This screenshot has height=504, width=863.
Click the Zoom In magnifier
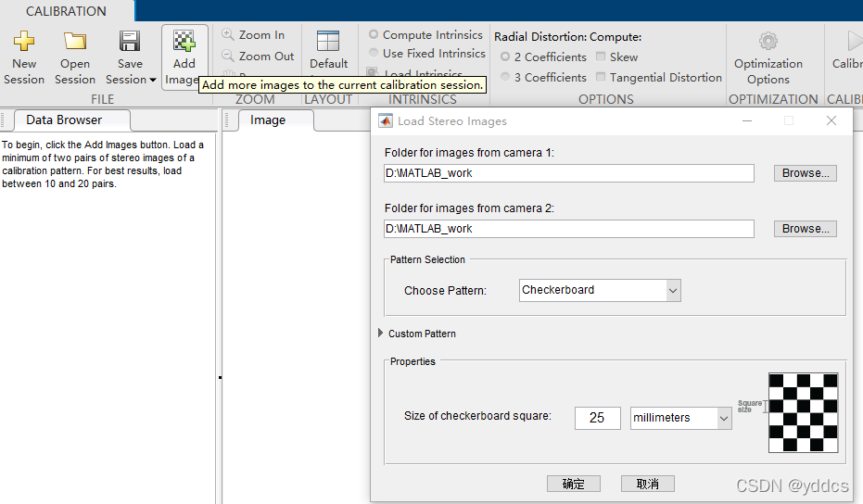(227, 34)
